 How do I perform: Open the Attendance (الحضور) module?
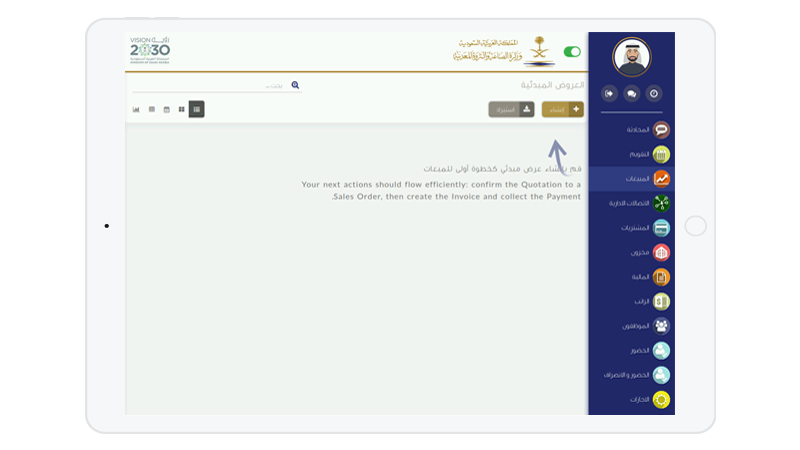[660, 350]
